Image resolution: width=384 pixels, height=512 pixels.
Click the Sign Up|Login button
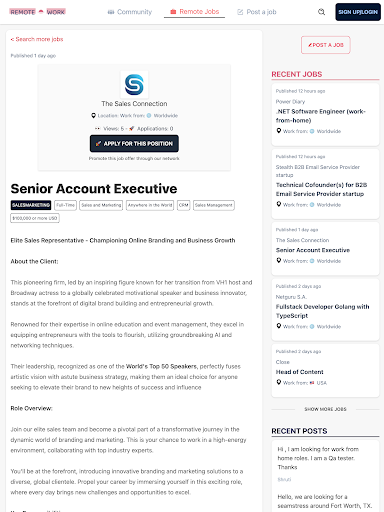coord(358,12)
